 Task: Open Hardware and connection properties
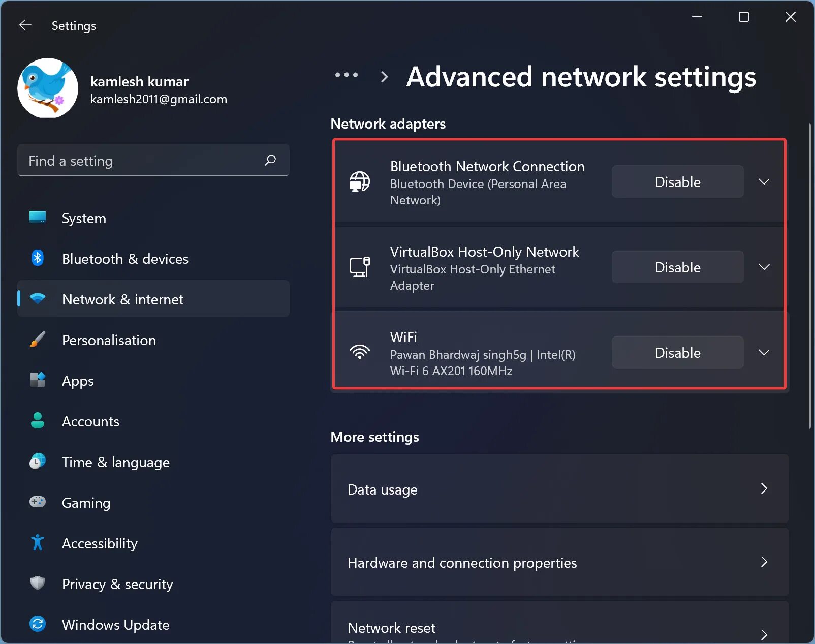[559, 562]
